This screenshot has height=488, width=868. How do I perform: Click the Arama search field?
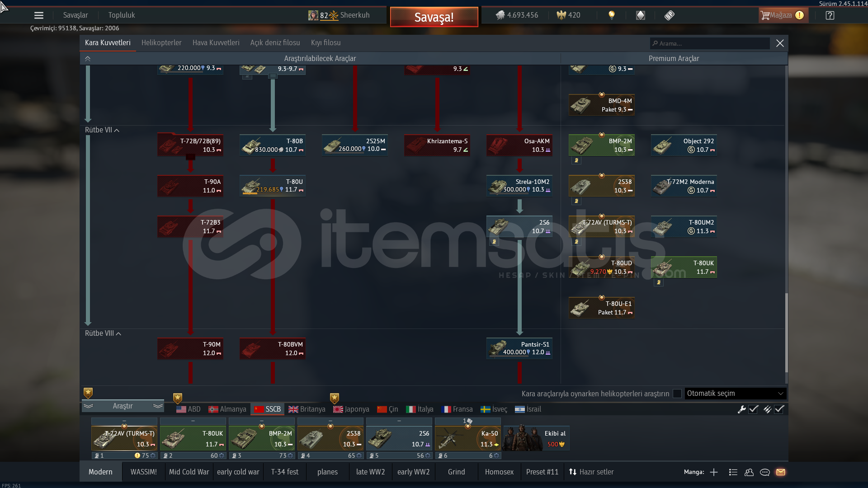click(710, 43)
